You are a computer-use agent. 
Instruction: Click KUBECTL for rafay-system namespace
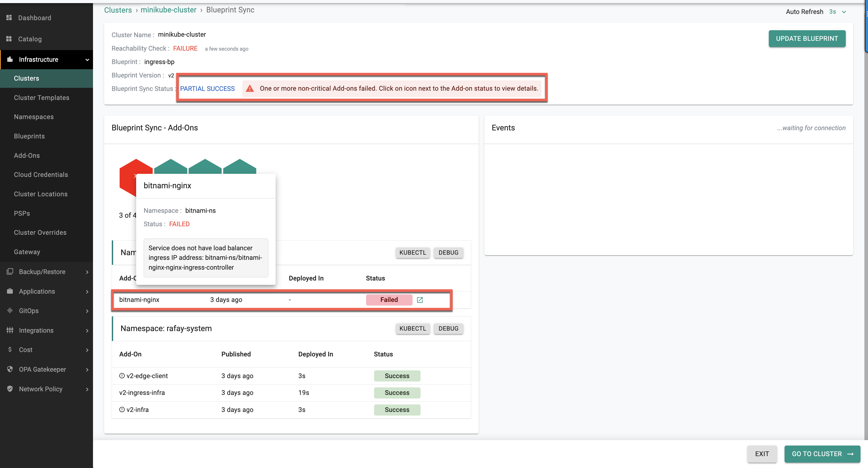413,329
